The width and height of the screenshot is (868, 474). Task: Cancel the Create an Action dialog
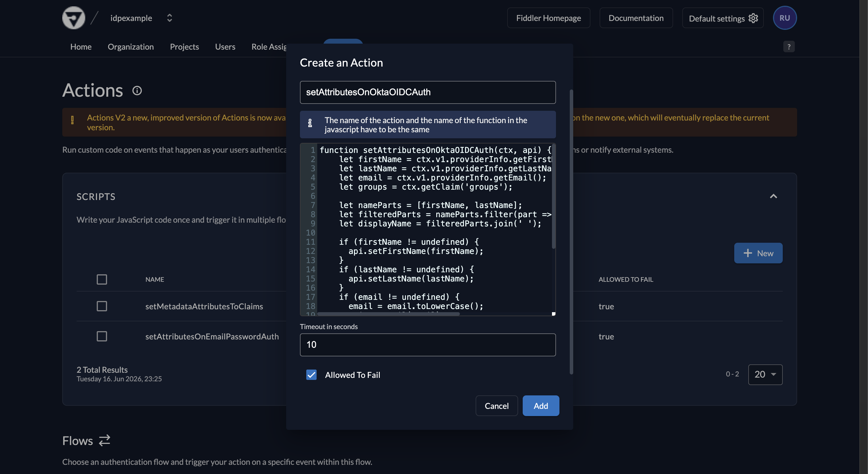coord(496,406)
